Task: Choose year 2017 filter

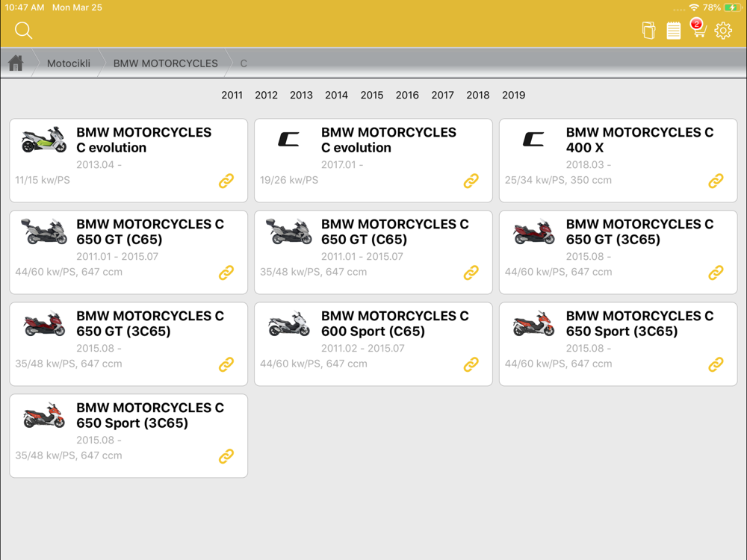Action: pyautogui.click(x=442, y=96)
